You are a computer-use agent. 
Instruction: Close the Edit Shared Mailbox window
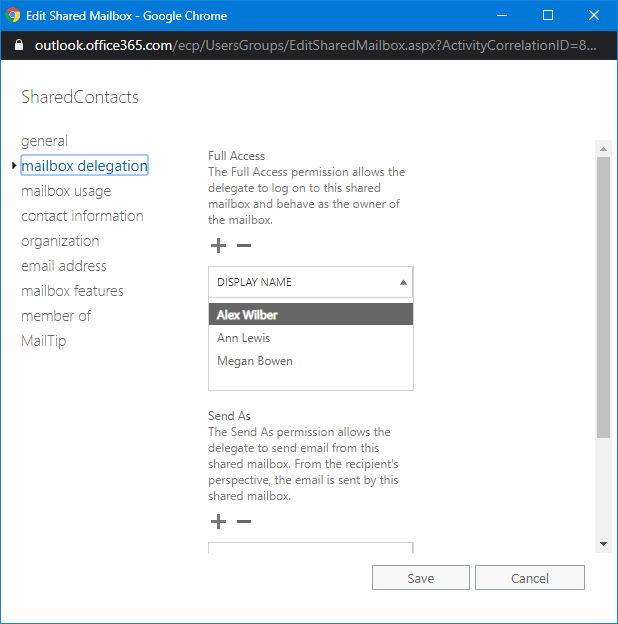point(594,16)
